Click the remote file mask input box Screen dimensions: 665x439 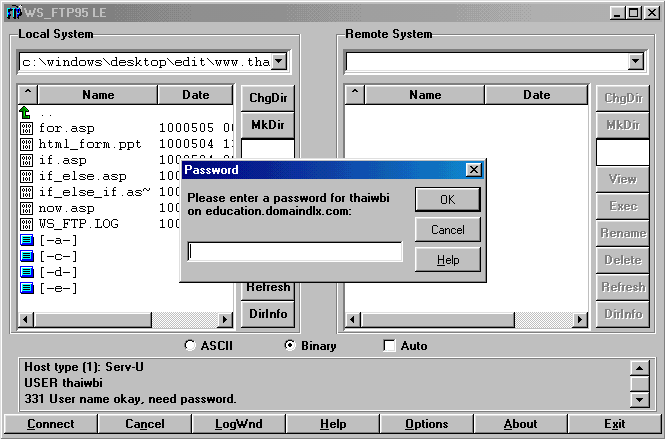click(x=623, y=152)
